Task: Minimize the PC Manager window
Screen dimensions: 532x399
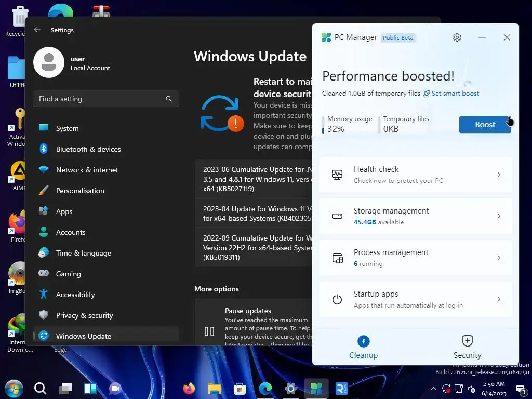Action: [482, 37]
